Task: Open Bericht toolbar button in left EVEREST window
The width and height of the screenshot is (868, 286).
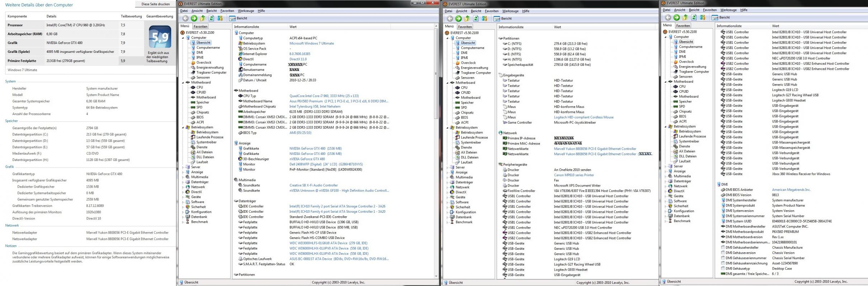Action: click(x=239, y=18)
